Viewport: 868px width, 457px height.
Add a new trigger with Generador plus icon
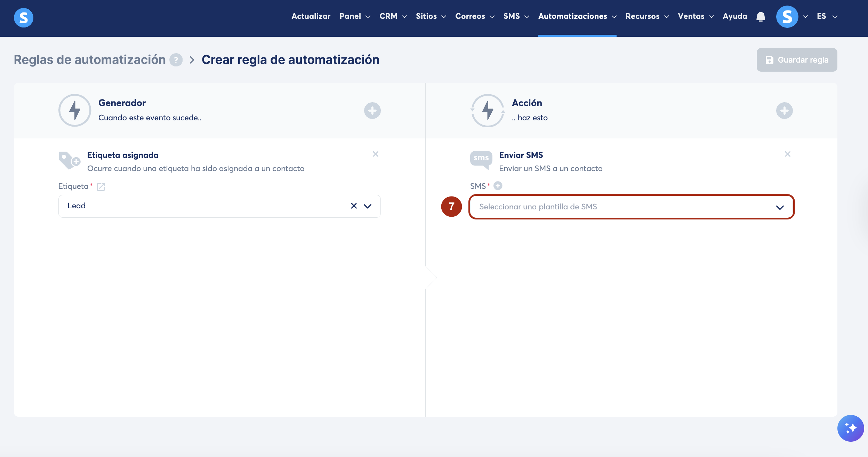[372, 111]
